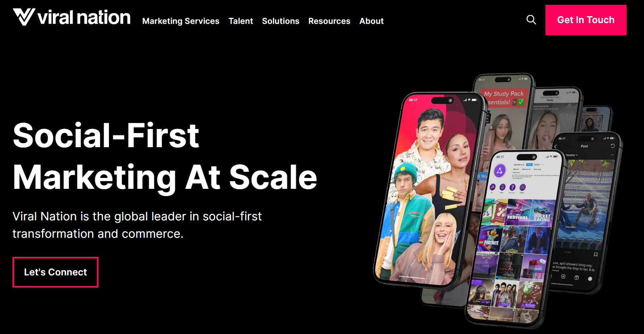The width and height of the screenshot is (644, 334).
Task: Click the My Study Pack Essentials phone
Action: 505,113
